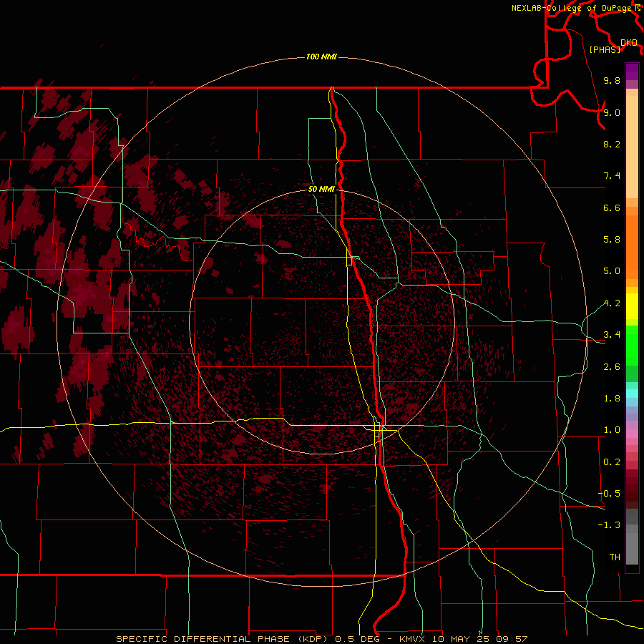
Task: Pick the dark maroon segment near -0.5
Action: pos(632,497)
